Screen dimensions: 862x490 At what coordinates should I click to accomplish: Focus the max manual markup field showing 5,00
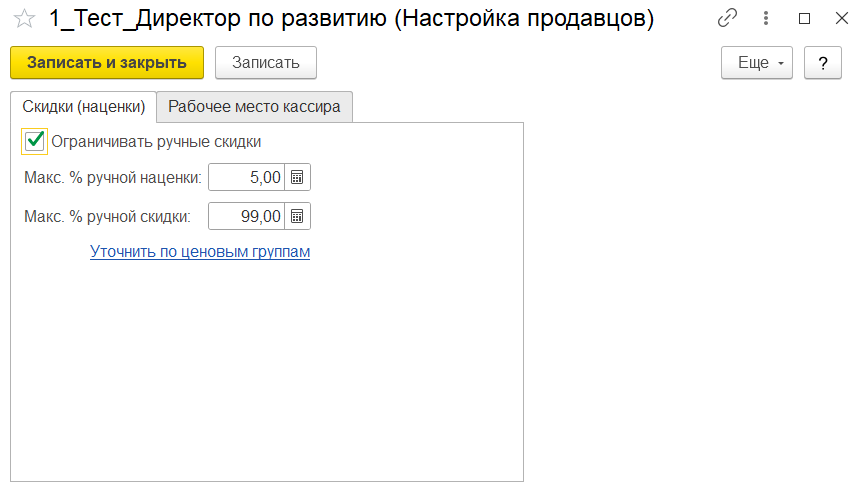tap(247, 178)
